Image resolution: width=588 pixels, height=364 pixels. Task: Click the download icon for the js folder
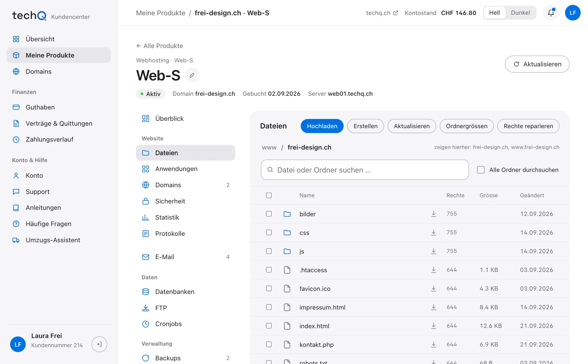(434, 251)
